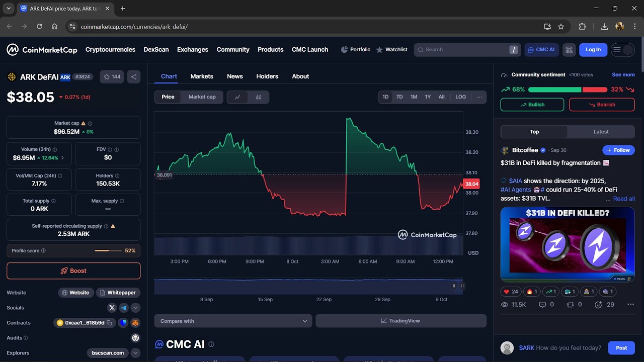Viewport: 644px width, 362px height.
Task: Click the fire reaction on Bitcoffee post
Action: [532, 292]
